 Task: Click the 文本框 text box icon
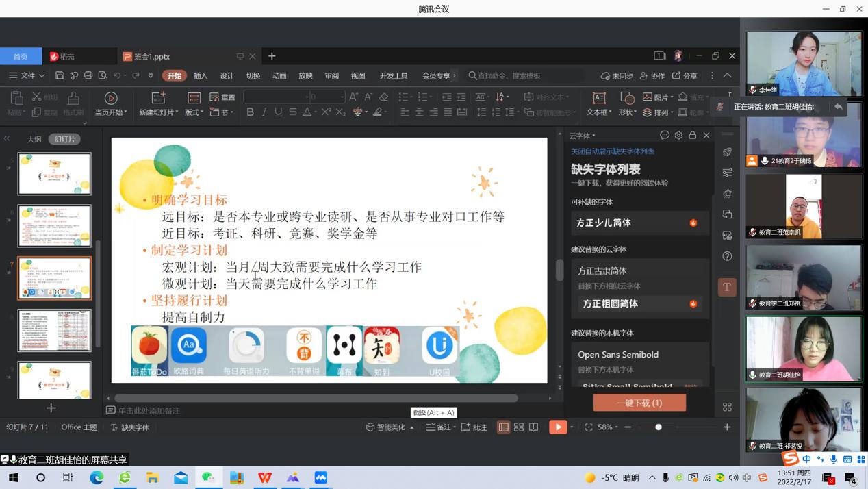[x=599, y=98]
